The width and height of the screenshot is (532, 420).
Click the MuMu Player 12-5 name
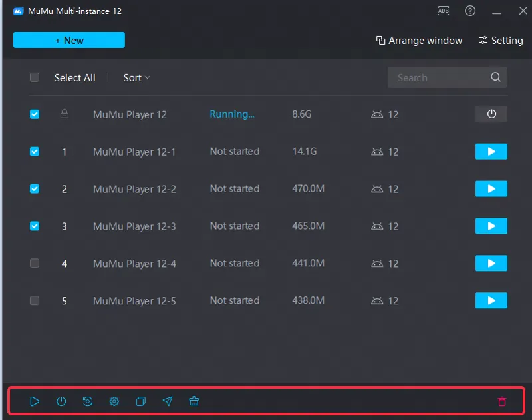(x=135, y=301)
